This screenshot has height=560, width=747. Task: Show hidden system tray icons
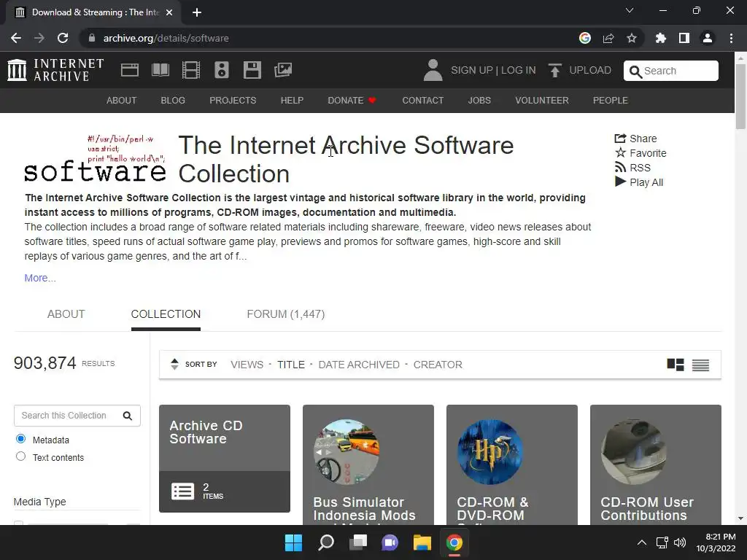[642, 542]
